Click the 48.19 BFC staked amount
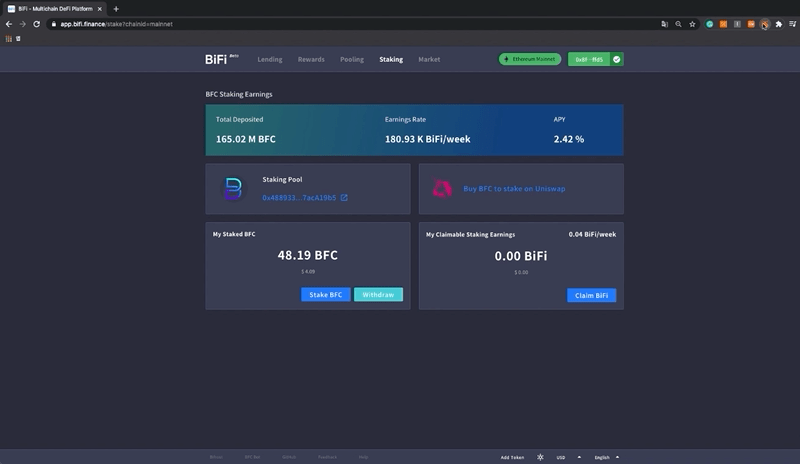The width and height of the screenshot is (800, 464). [x=308, y=255]
